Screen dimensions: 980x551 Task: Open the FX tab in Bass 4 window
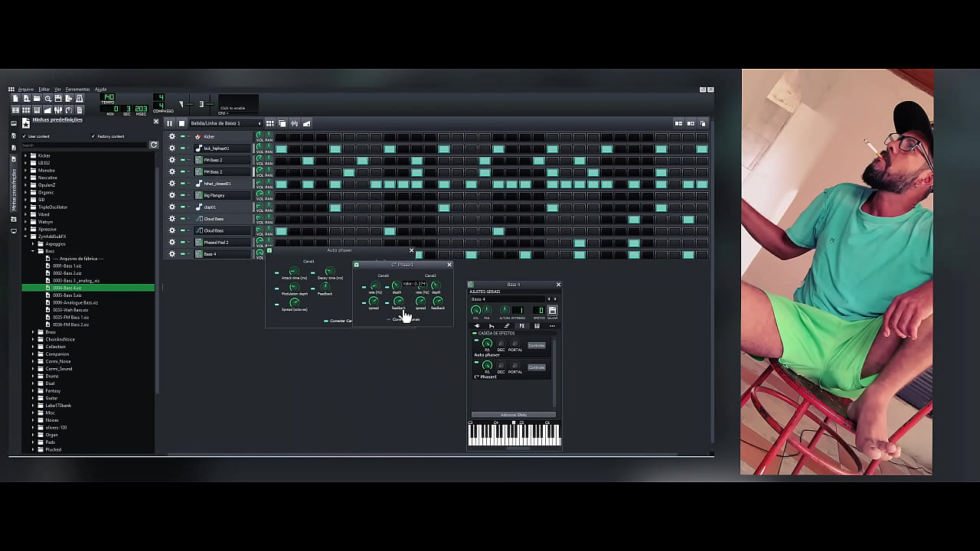point(522,326)
